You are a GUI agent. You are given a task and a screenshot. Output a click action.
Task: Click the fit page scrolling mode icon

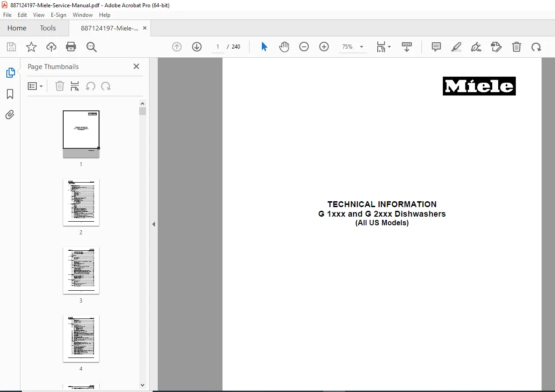pyautogui.click(x=381, y=47)
